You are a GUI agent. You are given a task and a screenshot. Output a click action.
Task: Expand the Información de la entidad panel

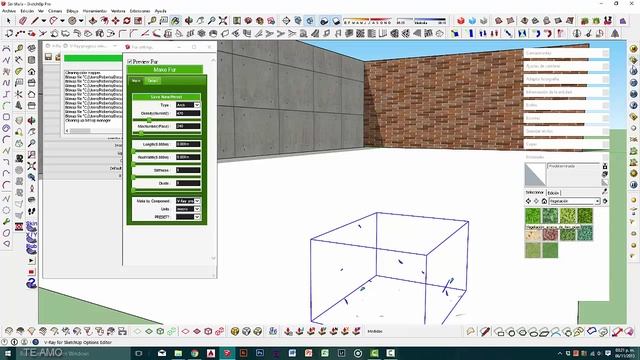[x=566, y=92]
